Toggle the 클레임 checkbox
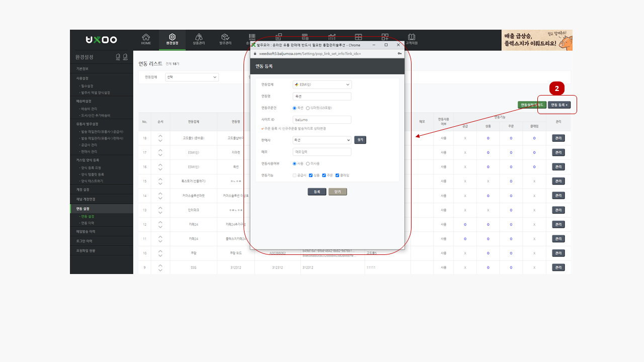Screen dimensions: 644x362 click(x=337, y=175)
